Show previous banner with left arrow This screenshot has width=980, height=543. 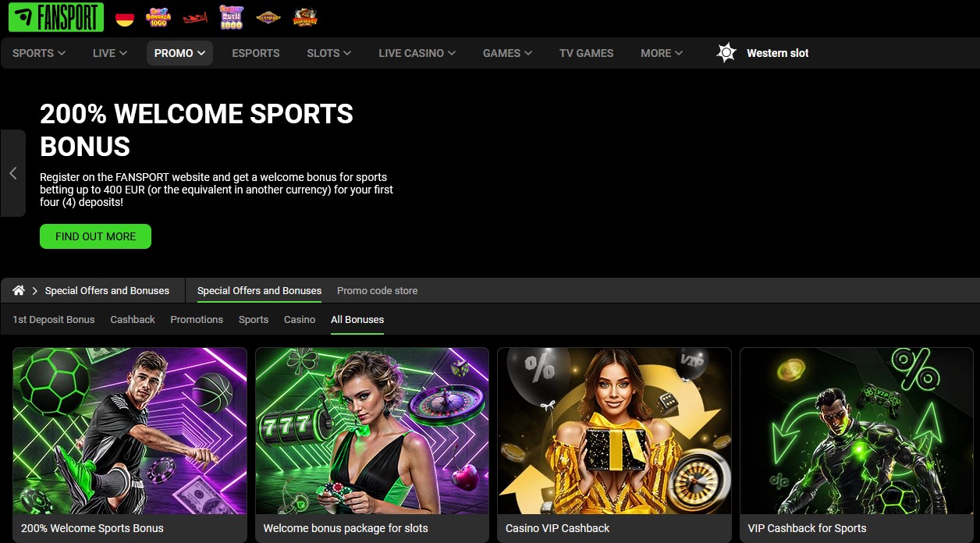(x=13, y=173)
